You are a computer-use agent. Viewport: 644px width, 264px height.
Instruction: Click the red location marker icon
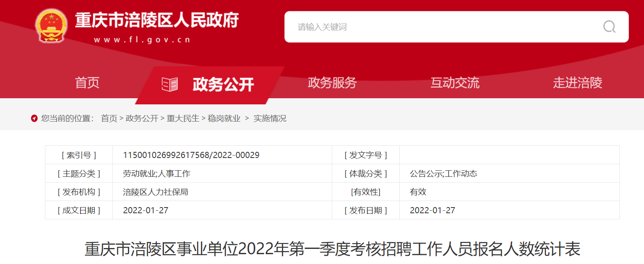(34, 118)
